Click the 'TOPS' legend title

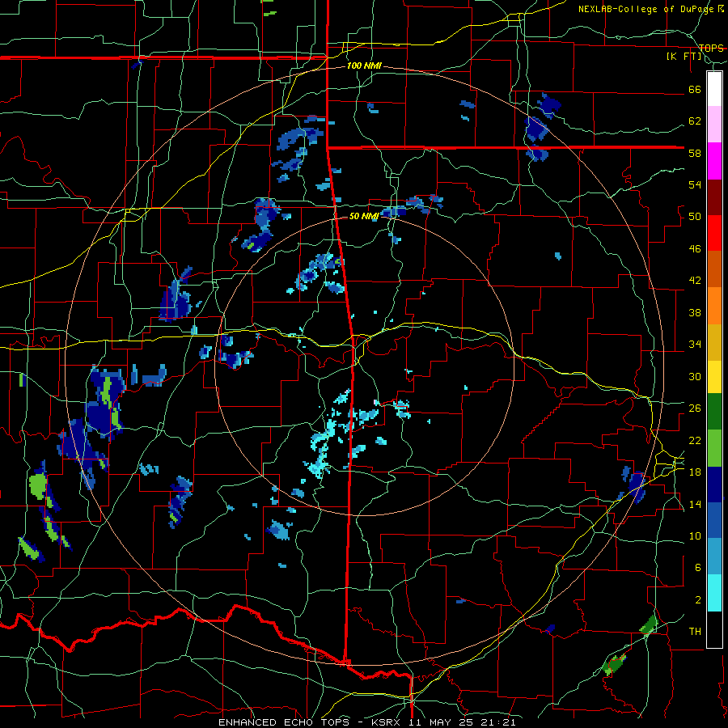click(x=711, y=48)
